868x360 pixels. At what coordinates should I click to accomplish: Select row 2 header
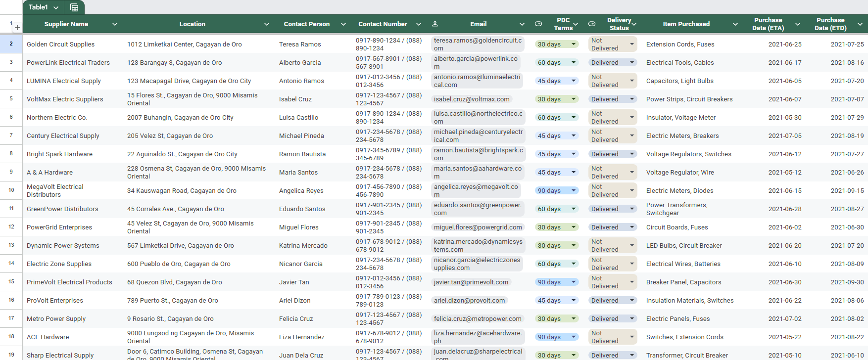11,44
